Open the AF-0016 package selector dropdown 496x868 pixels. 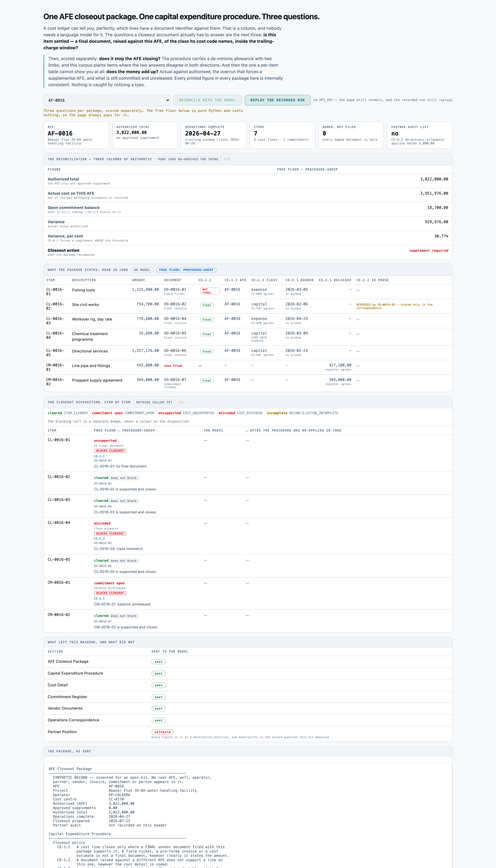point(107,100)
